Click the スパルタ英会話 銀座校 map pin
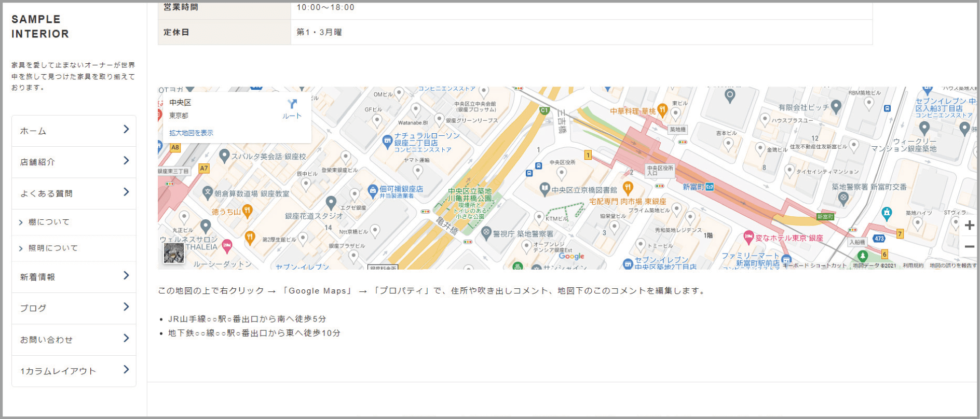Viewport: 980px width, 419px height. pyautogui.click(x=224, y=155)
